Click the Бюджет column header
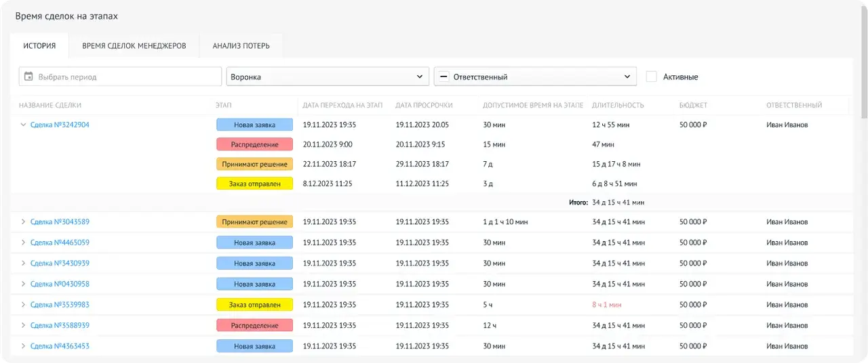Viewport: 868px width, 363px height. point(693,105)
